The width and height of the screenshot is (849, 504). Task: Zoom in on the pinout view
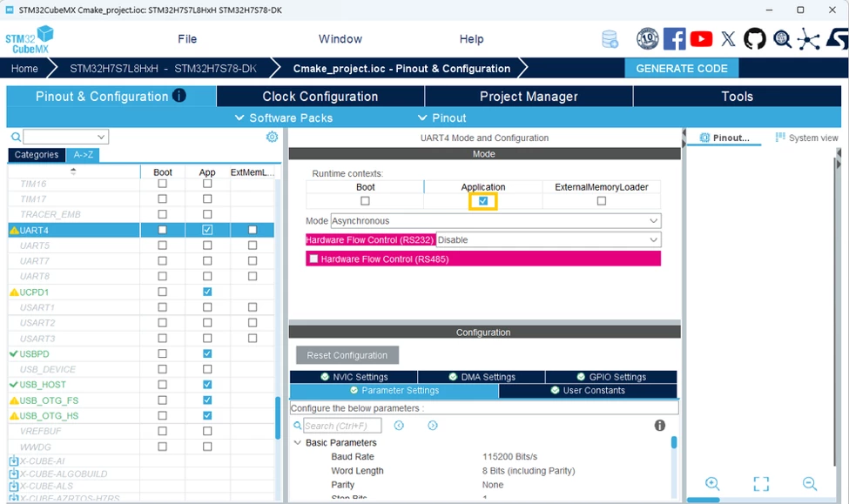712,483
